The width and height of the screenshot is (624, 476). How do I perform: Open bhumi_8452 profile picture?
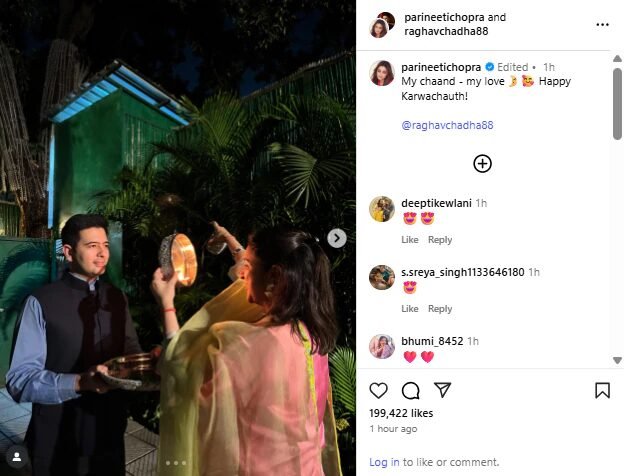(x=382, y=346)
